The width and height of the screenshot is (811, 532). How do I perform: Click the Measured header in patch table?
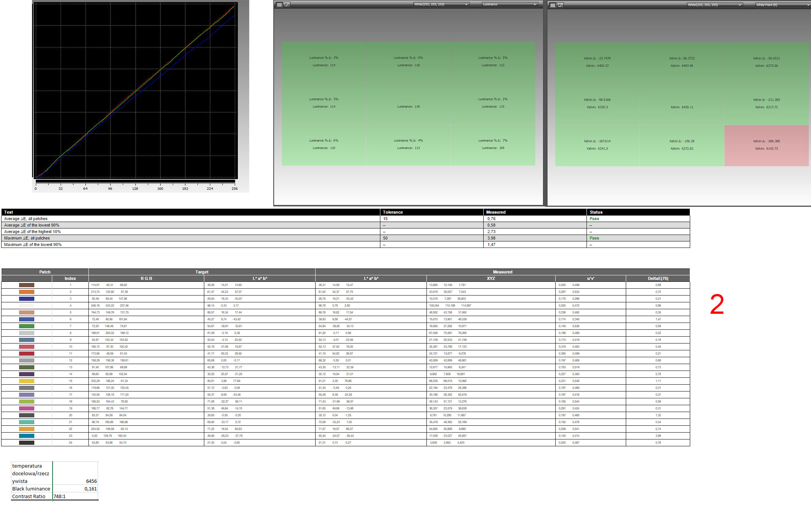(x=502, y=272)
